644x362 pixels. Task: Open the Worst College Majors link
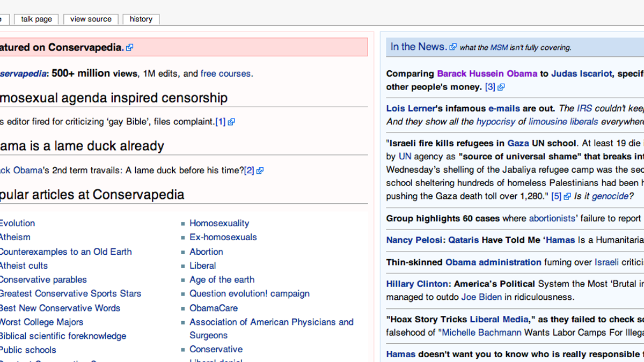pyautogui.click(x=41, y=322)
